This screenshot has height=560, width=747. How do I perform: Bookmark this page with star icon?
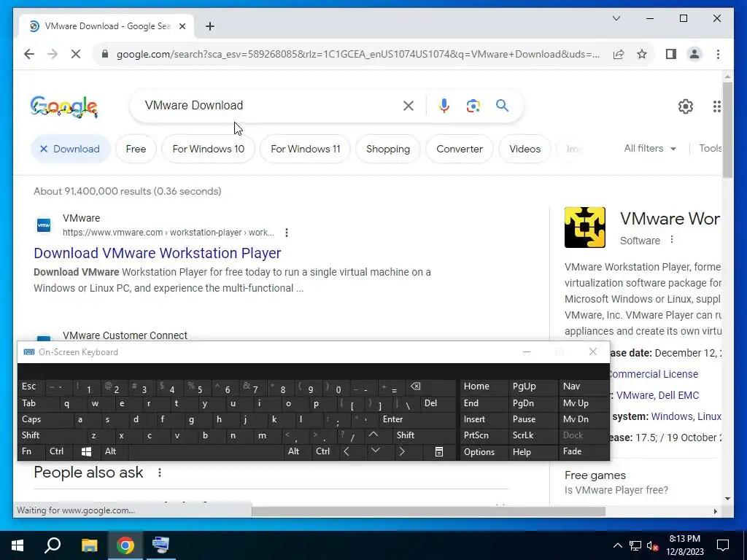642,54
